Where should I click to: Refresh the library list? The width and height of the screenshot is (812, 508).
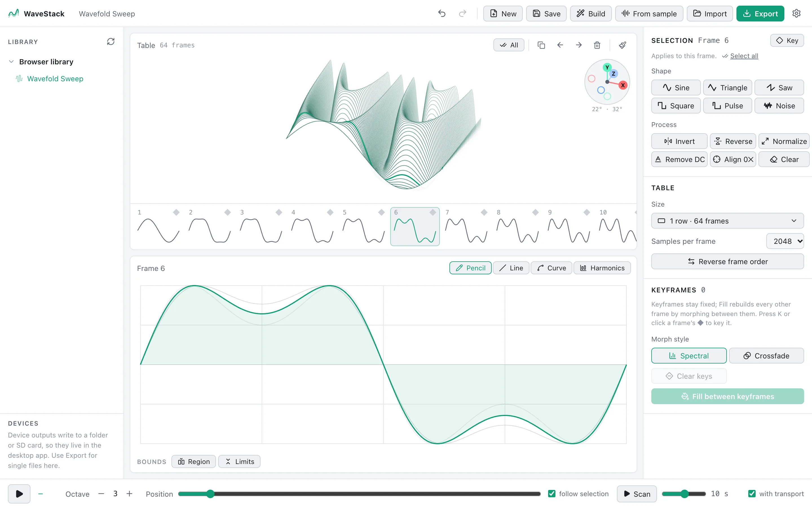click(111, 41)
